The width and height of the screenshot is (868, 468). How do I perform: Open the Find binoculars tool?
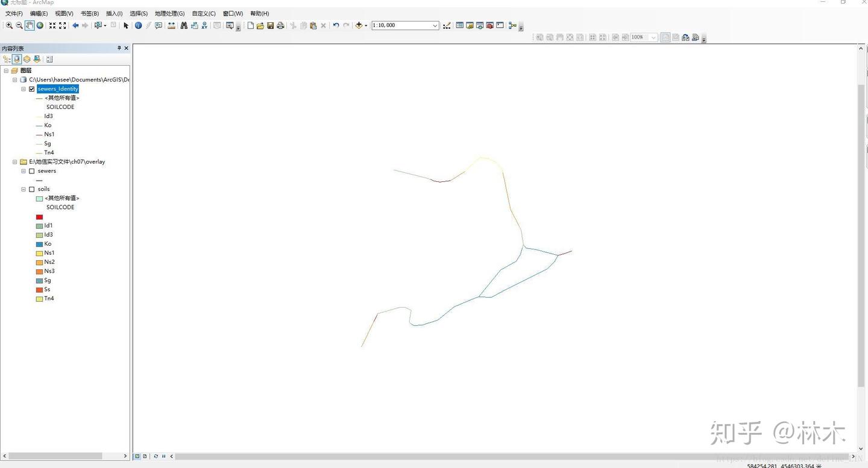184,25
